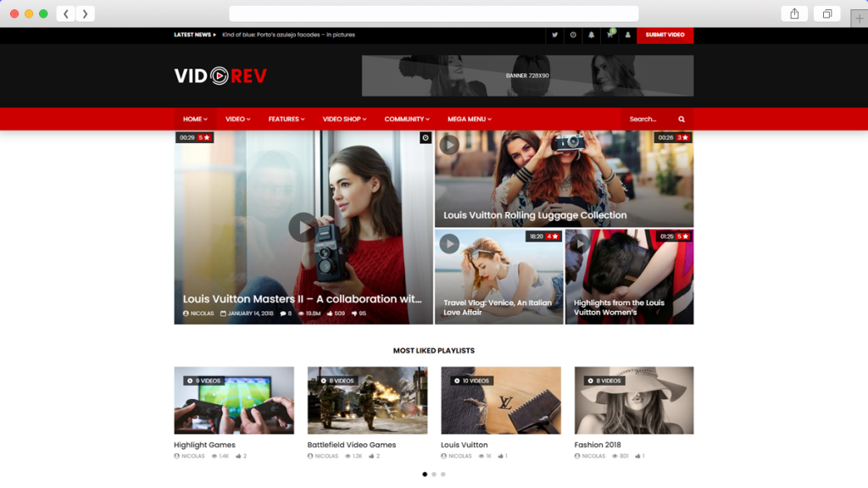868x488 pixels.
Task: Click Nicolas author under Highlight Games
Action: click(x=189, y=456)
